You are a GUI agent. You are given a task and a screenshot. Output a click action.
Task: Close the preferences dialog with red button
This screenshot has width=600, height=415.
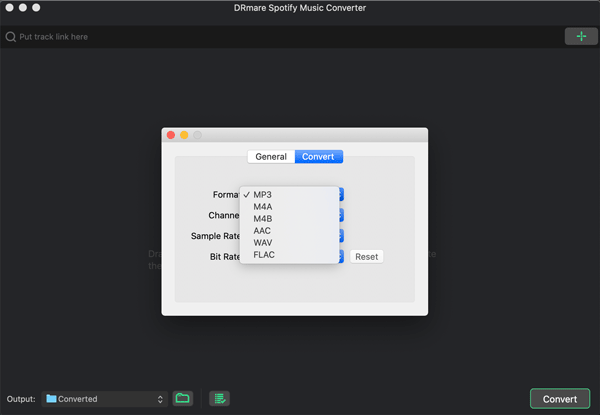(171, 135)
